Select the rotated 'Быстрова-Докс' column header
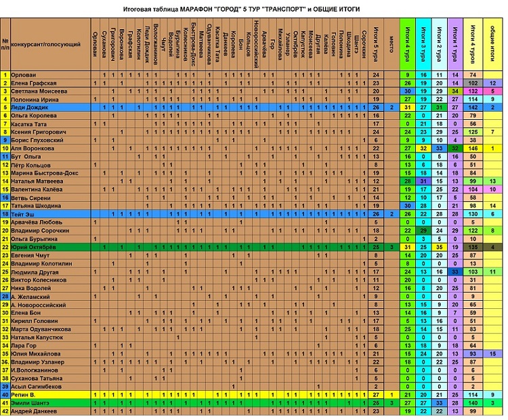Image resolution: width=508 pixels, height=420 pixels. pos(194,45)
